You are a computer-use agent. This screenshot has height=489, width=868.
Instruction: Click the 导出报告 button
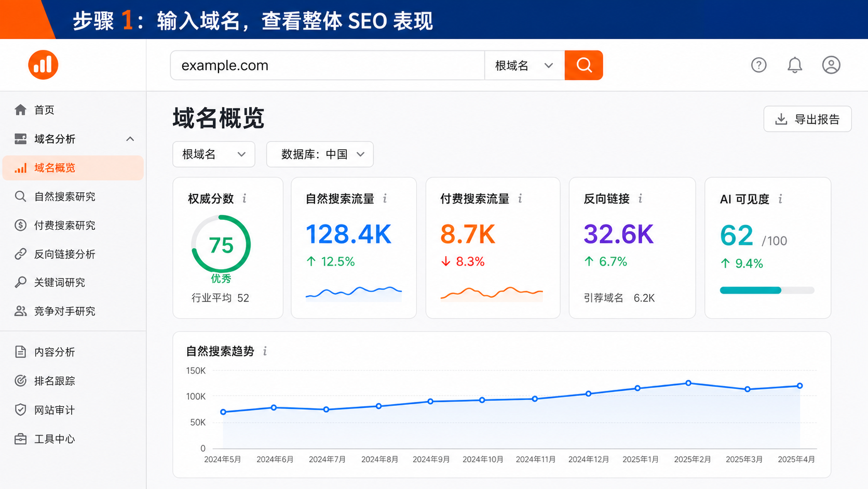pyautogui.click(x=807, y=119)
